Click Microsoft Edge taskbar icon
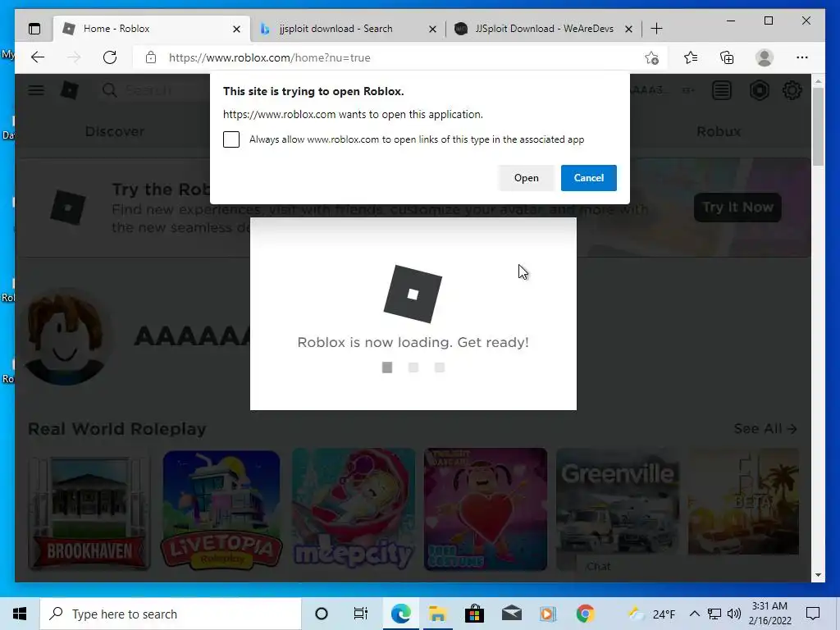 click(x=400, y=614)
